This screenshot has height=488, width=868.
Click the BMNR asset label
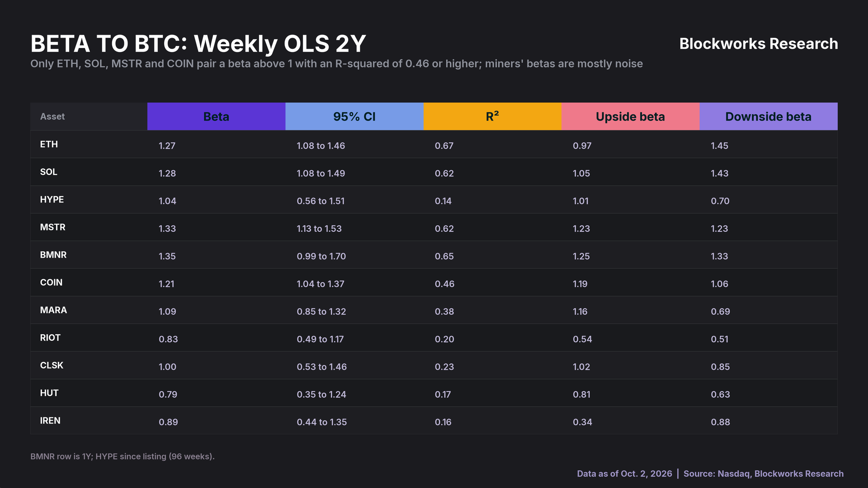[x=53, y=254]
